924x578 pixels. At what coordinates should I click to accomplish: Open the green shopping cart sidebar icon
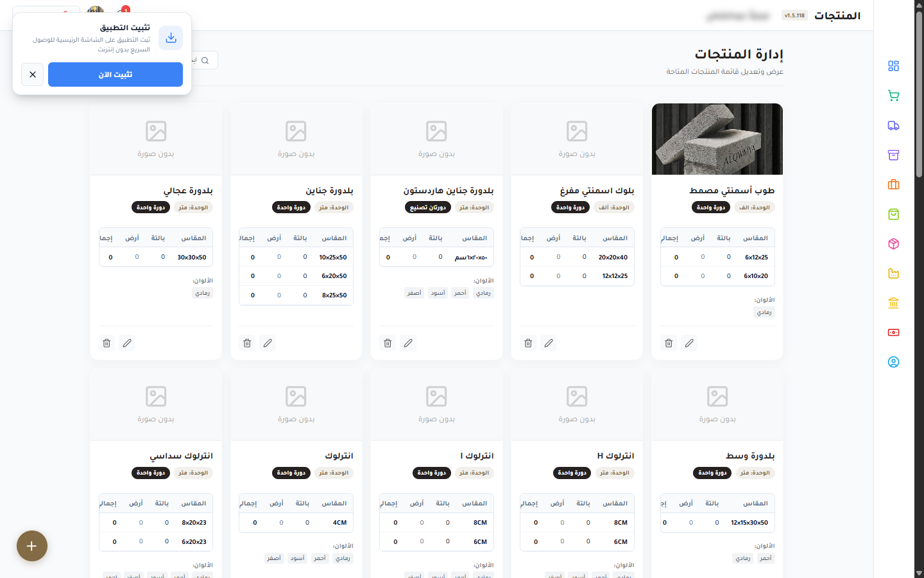tap(893, 96)
